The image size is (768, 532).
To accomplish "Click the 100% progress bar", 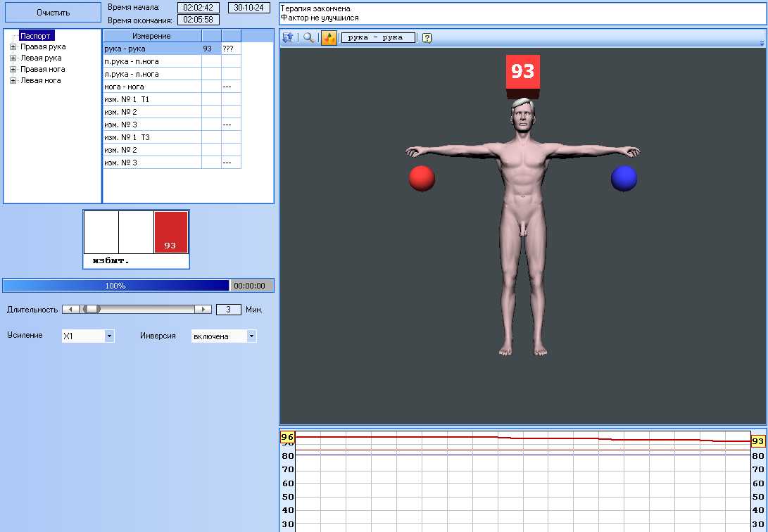I will pyautogui.click(x=116, y=285).
